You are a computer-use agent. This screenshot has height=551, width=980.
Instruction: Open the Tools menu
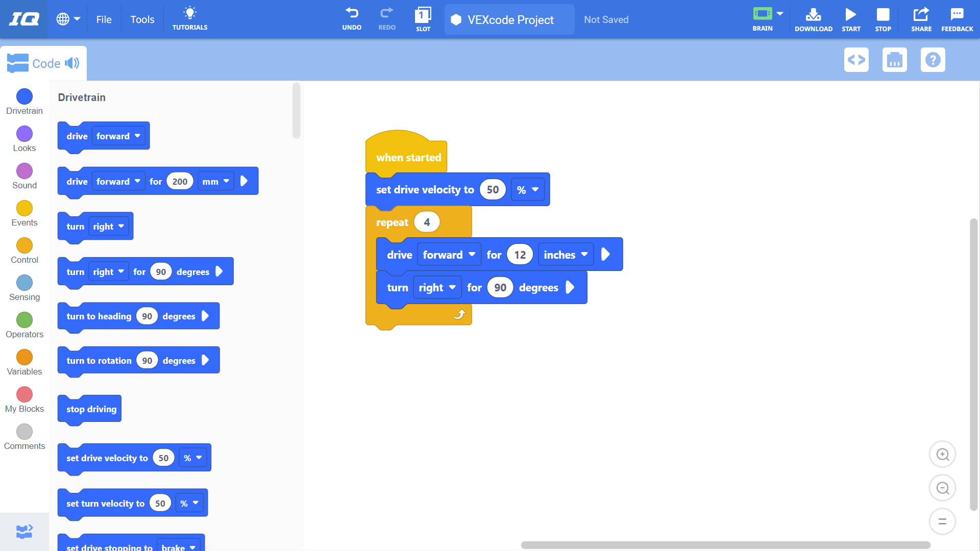coord(142,19)
